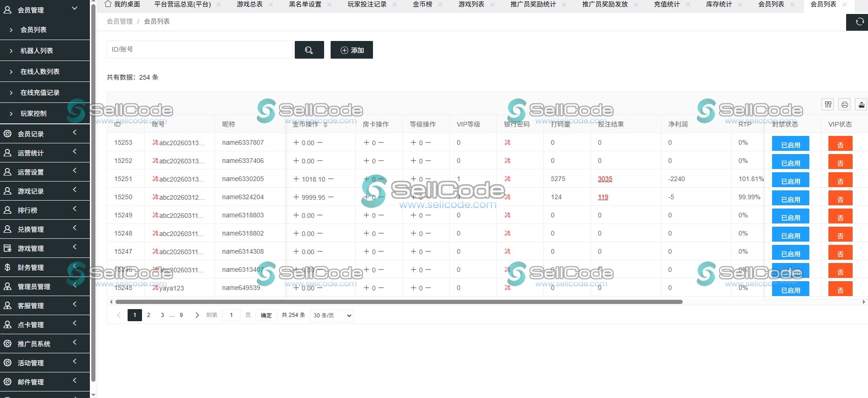This screenshot has height=398, width=868.
Task: Toggle 已启用 status for ID 15252
Action: tap(790, 162)
